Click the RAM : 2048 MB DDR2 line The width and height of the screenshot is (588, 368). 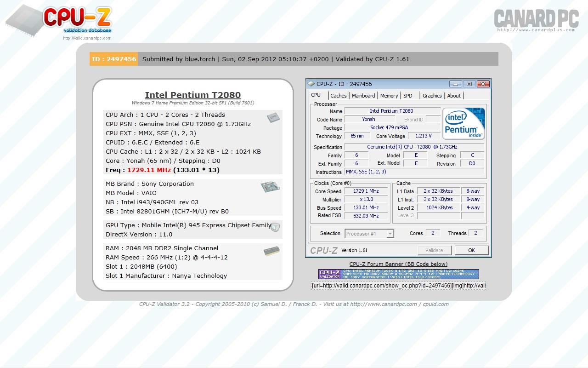(x=162, y=248)
